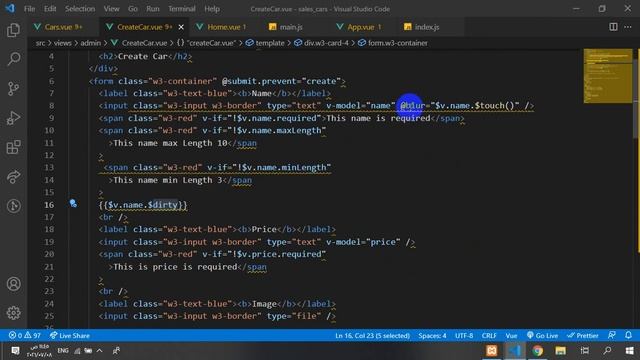Open the Go menu
The image size is (640, 360).
pos(133,9)
